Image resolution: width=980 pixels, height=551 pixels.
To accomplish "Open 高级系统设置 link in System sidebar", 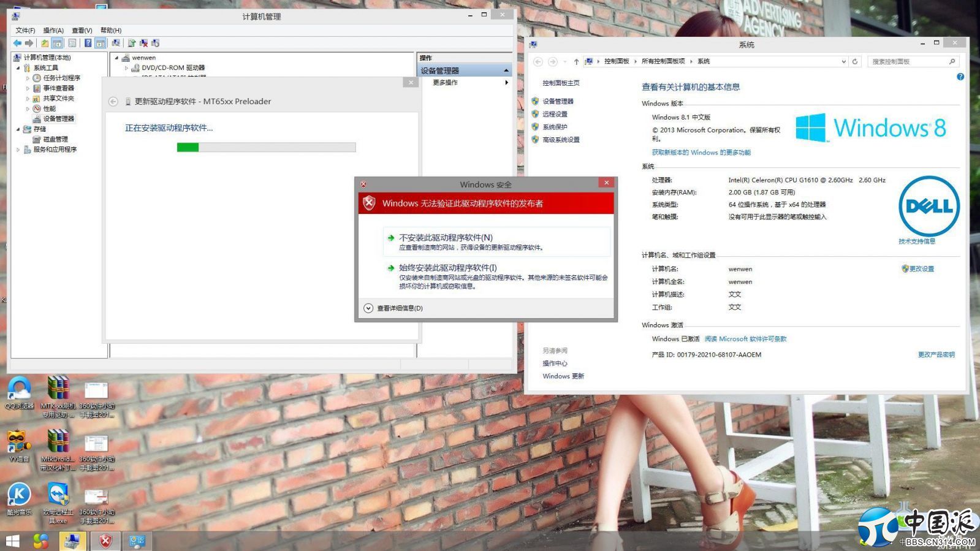I will (561, 140).
